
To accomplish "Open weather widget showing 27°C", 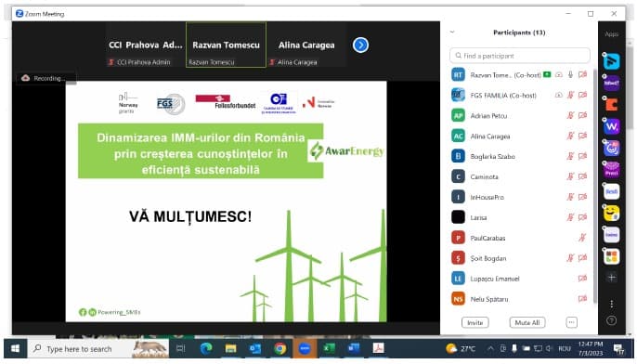I will [x=461, y=348].
